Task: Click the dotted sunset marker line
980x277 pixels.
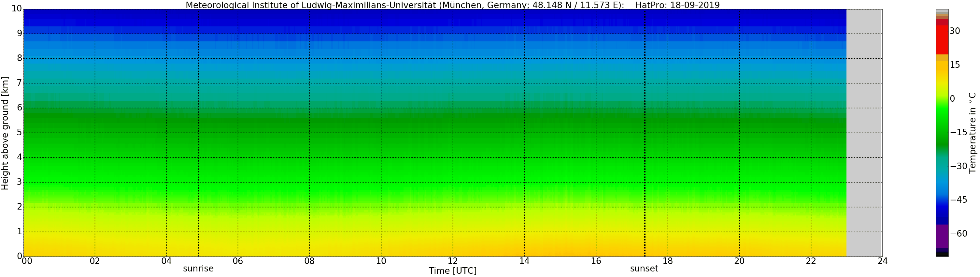Action: click(x=645, y=133)
